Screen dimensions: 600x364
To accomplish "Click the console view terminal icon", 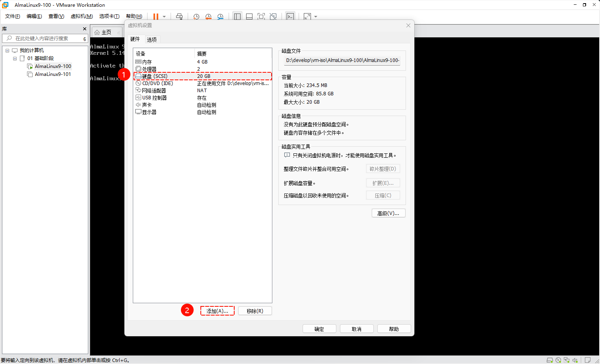I will coord(290,16).
